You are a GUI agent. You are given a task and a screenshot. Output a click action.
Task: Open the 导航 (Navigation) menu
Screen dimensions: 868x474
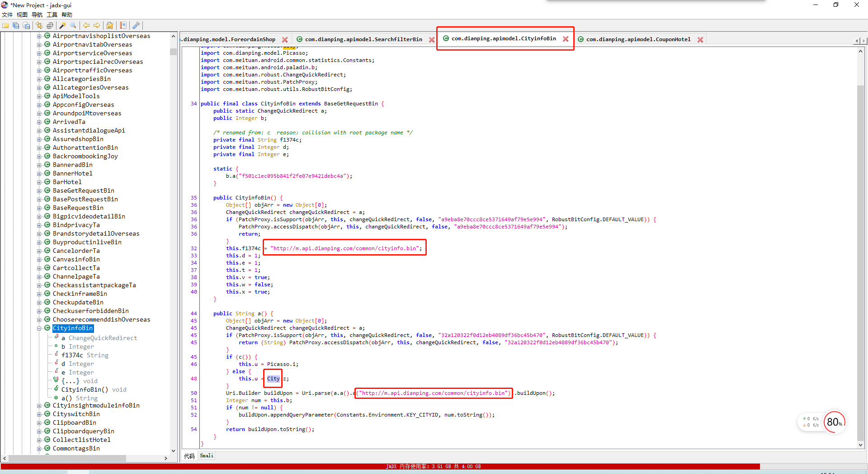pos(37,15)
